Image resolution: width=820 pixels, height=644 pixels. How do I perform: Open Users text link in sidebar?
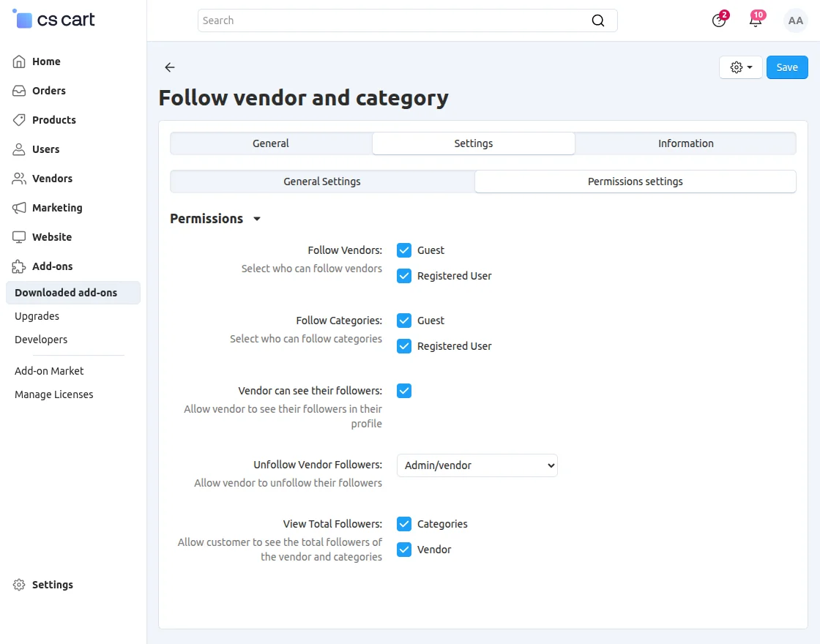[45, 149]
